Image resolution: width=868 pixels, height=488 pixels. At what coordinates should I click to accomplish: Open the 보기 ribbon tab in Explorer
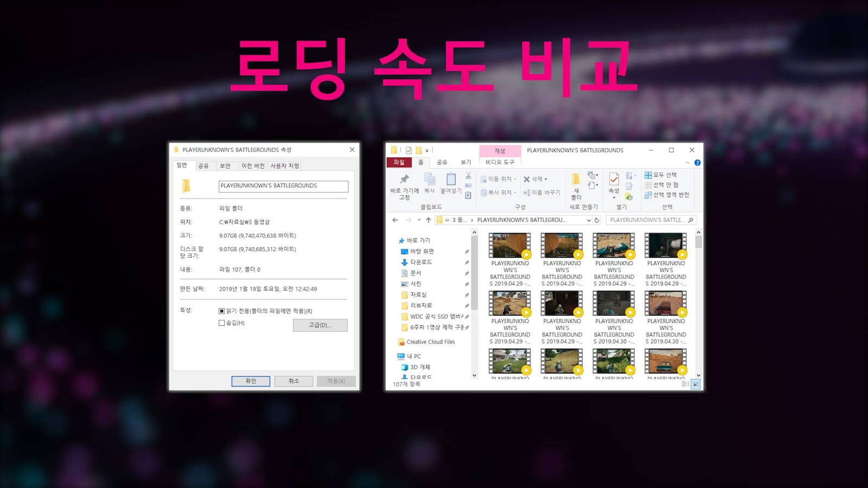pyautogui.click(x=466, y=162)
